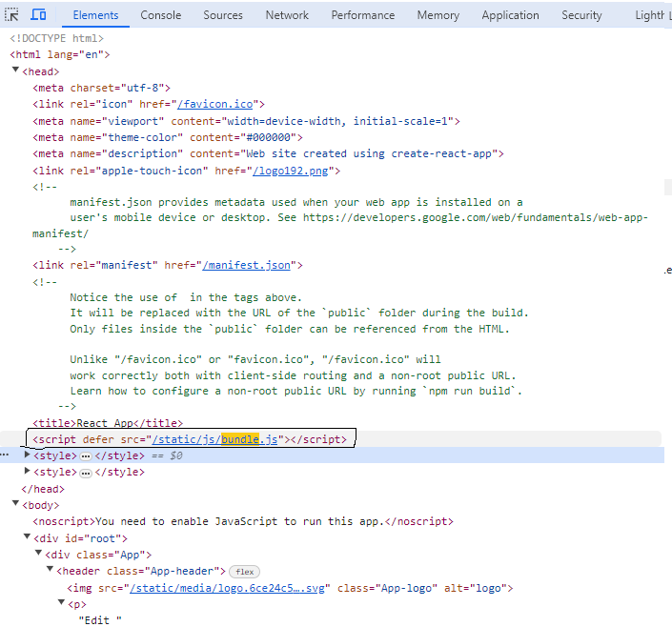Screen dimensions: 672x627
Task: Click the flex badge on header
Action: click(x=244, y=572)
